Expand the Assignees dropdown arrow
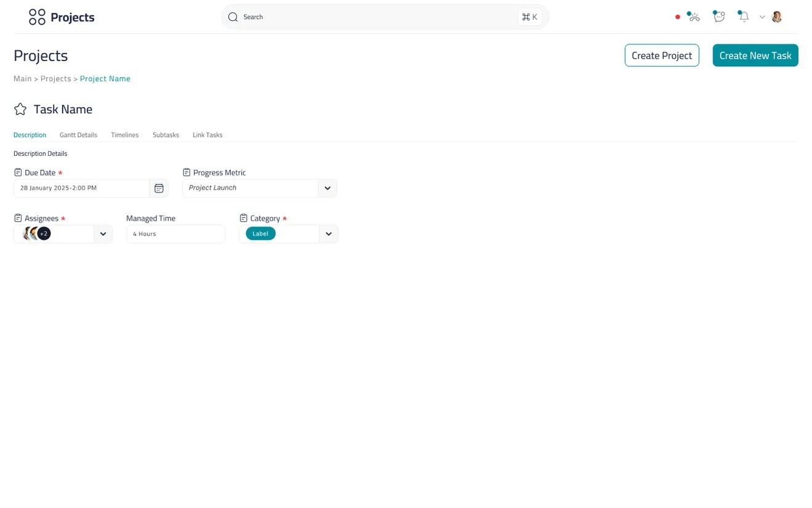Screen dimensions: 812x508 (x=103, y=234)
